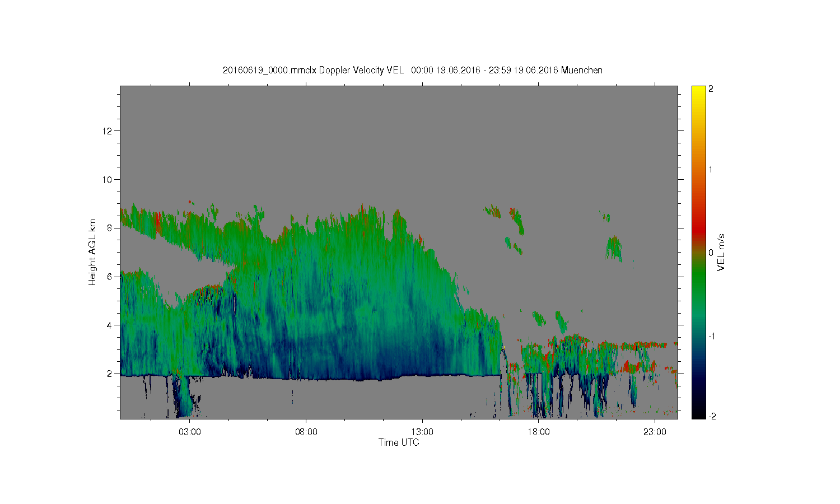Click the 03:00 time tick label

[x=190, y=432]
